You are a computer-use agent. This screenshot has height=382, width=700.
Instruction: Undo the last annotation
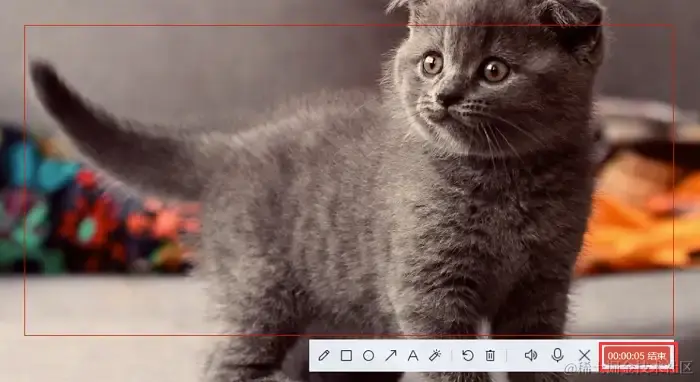coord(468,356)
